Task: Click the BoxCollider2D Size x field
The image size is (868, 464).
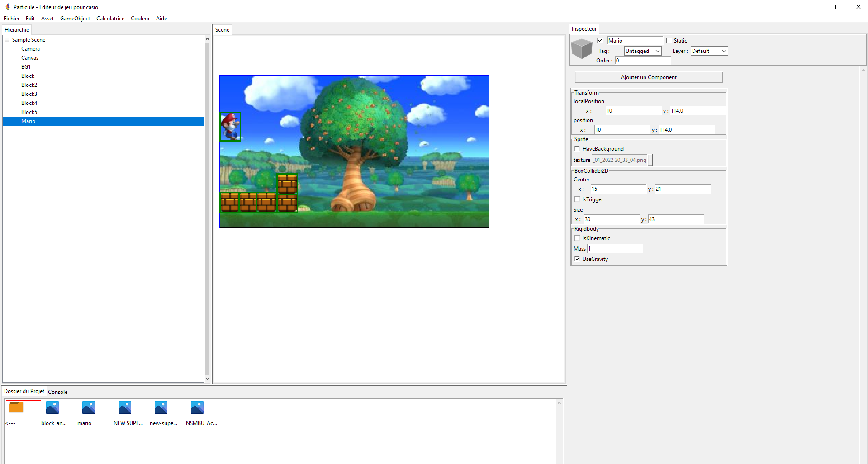Action: click(x=612, y=219)
